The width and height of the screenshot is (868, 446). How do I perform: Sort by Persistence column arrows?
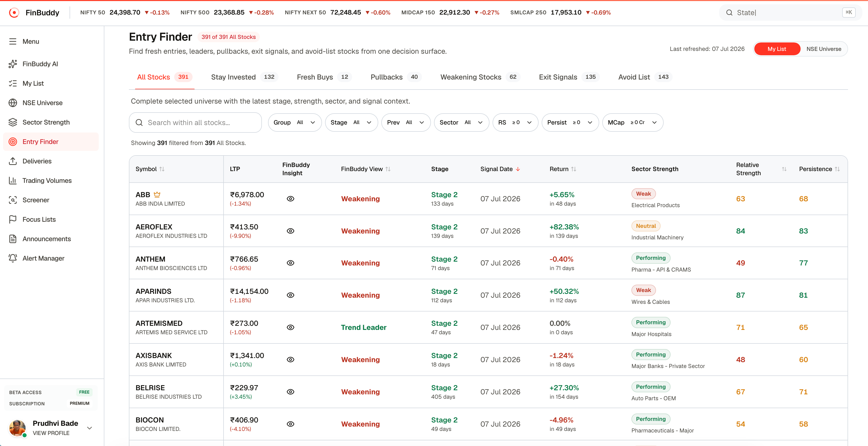tap(837, 169)
